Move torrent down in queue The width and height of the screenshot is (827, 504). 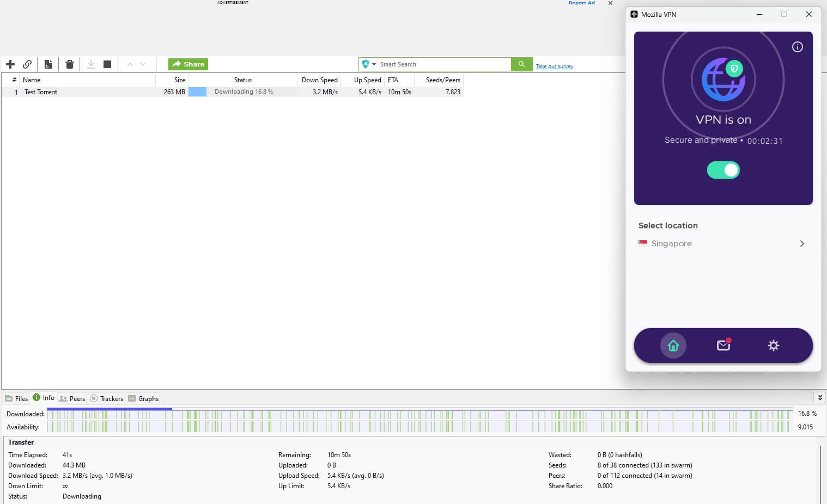click(143, 64)
